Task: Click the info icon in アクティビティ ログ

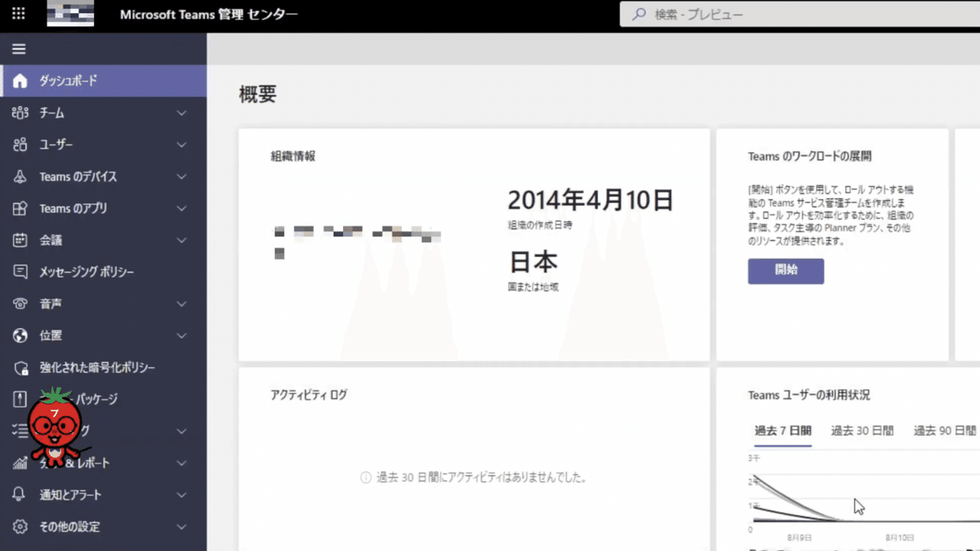Action: [366, 478]
